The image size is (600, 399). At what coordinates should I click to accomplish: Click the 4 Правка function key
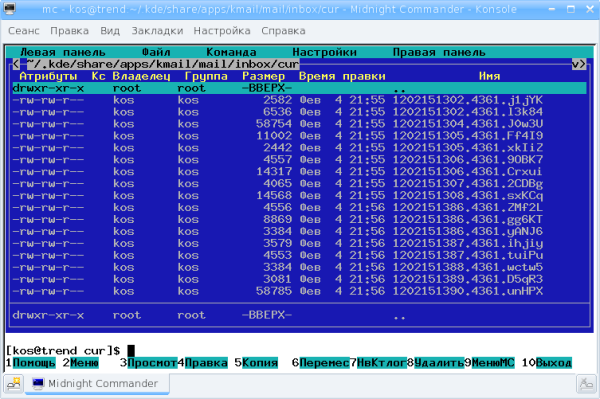[x=203, y=362]
